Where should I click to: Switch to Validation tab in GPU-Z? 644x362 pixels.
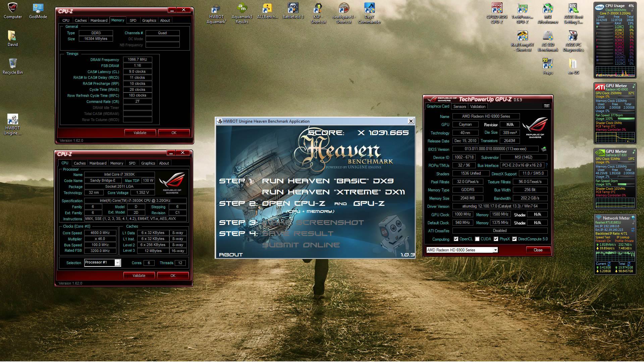478,107
